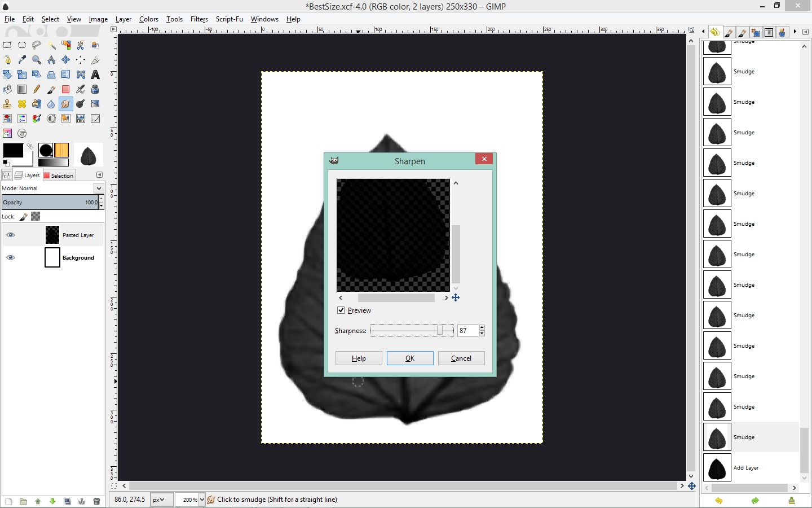Select the Bucket Fill tool
This screenshot has height=508, width=812.
tap(7, 89)
